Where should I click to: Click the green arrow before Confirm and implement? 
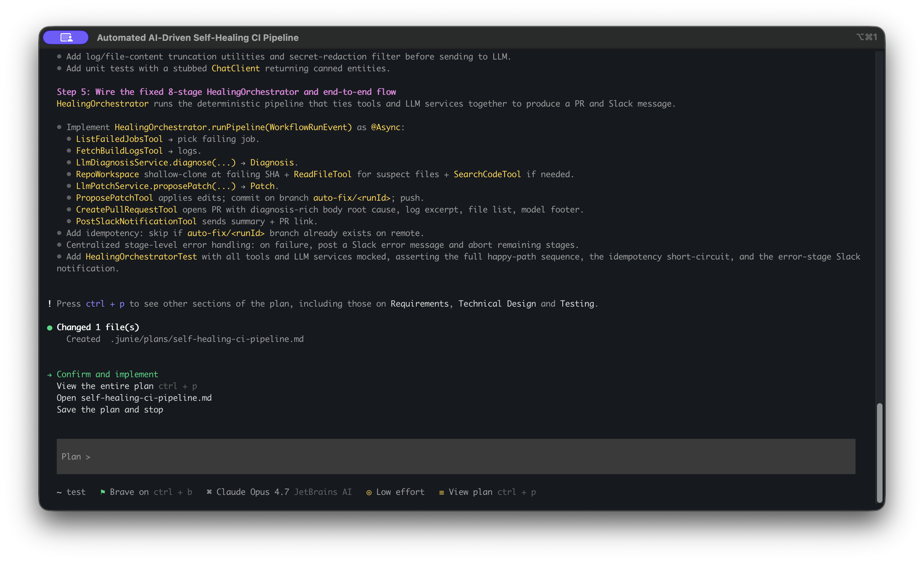pos(49,375)
